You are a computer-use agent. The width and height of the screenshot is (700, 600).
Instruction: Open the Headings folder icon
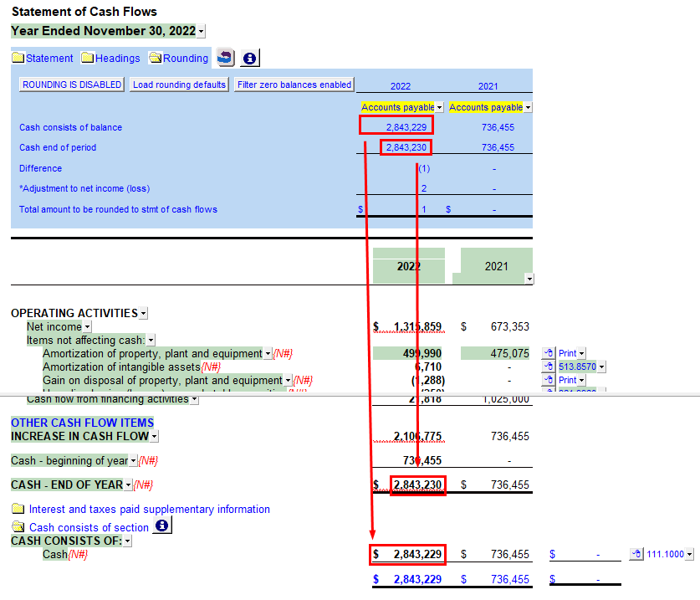click(88, 58)
